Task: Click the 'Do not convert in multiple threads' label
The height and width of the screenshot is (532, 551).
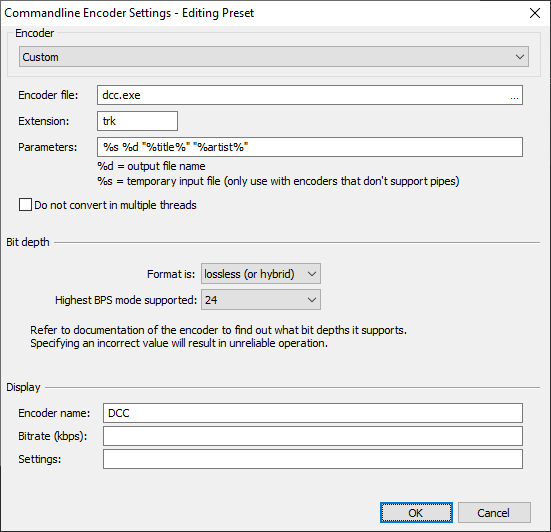Action: tap(115, 205)
